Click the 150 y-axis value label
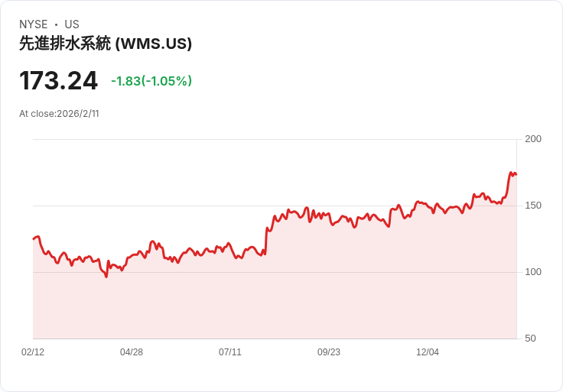 (x=533, y=206)
